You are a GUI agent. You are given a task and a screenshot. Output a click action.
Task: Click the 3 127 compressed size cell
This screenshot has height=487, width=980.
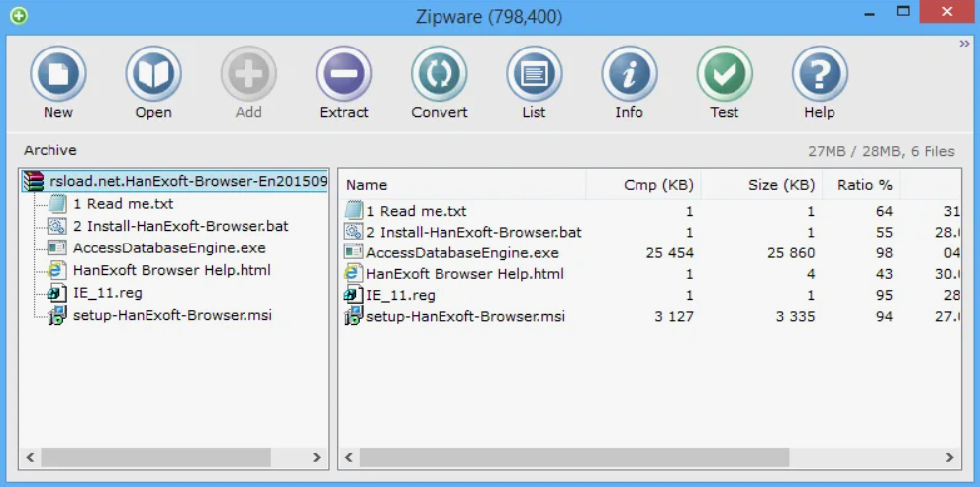[x=674, y=317]
